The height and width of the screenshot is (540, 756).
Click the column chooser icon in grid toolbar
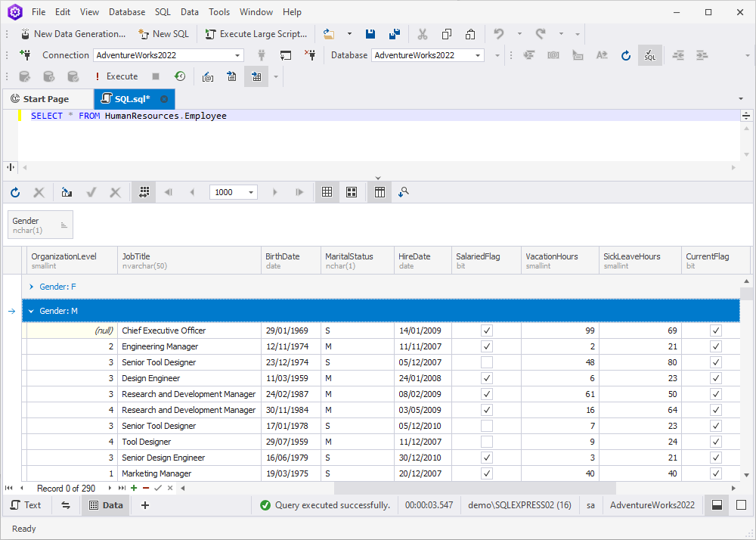point(380,192)
